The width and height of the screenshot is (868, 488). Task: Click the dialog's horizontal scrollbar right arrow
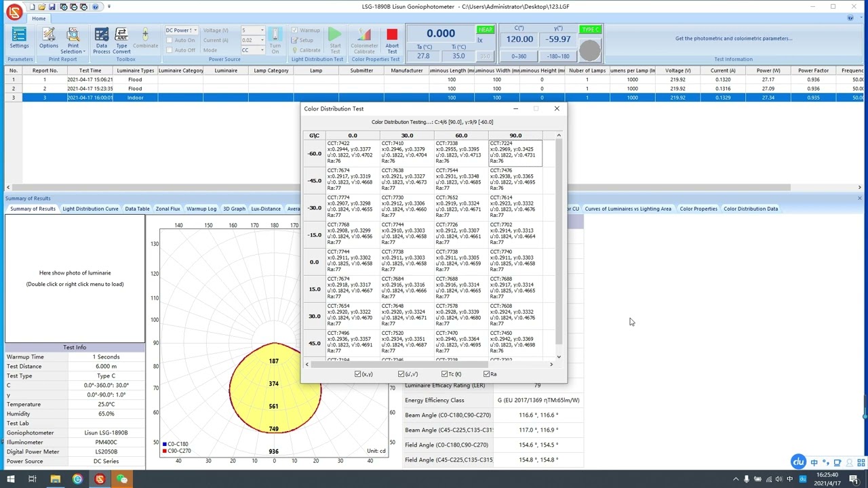[551, 365]
